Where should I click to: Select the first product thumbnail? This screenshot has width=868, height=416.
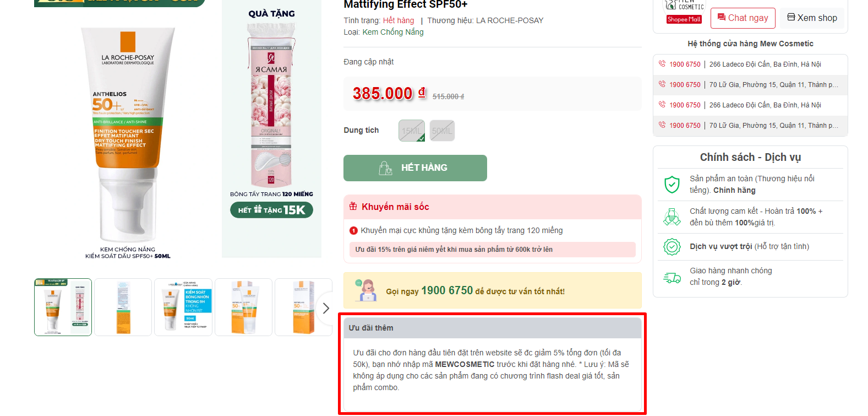[x=63, y=307]
